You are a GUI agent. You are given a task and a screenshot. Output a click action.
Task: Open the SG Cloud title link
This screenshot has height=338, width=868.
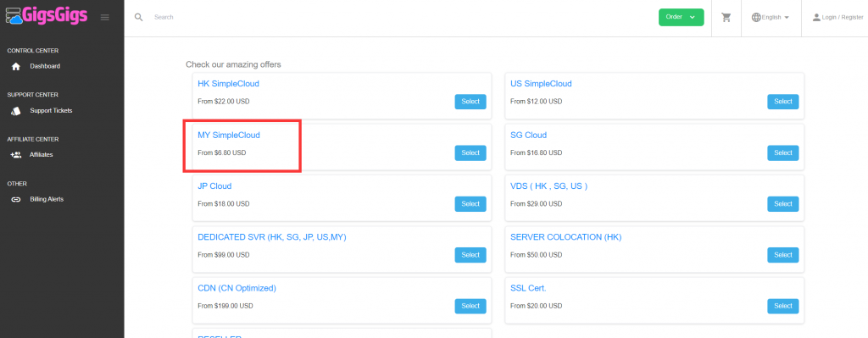coord(528,135)
